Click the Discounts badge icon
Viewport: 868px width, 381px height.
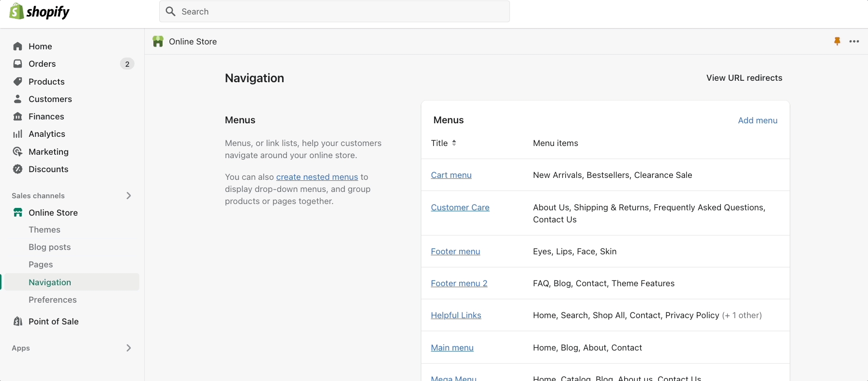[18, 169]
